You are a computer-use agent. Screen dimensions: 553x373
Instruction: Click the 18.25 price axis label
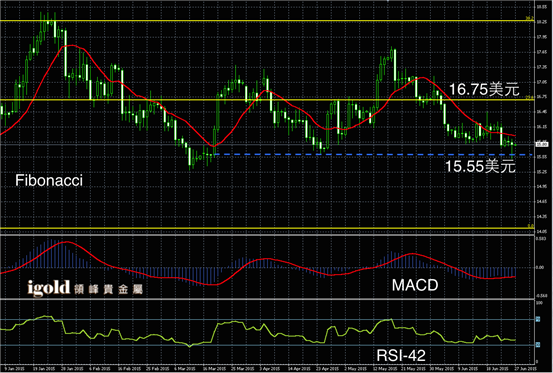[542, 22]
